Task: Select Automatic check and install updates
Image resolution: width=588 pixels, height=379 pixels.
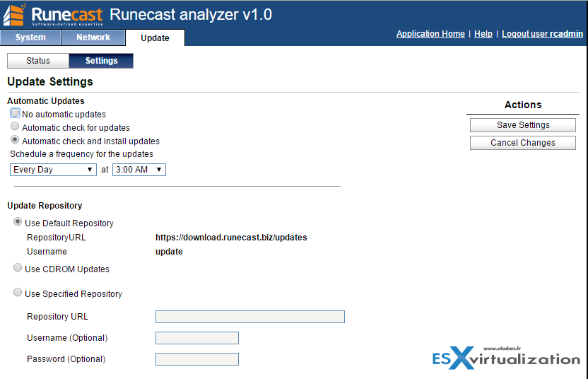Action: click(x=15, y=139)
